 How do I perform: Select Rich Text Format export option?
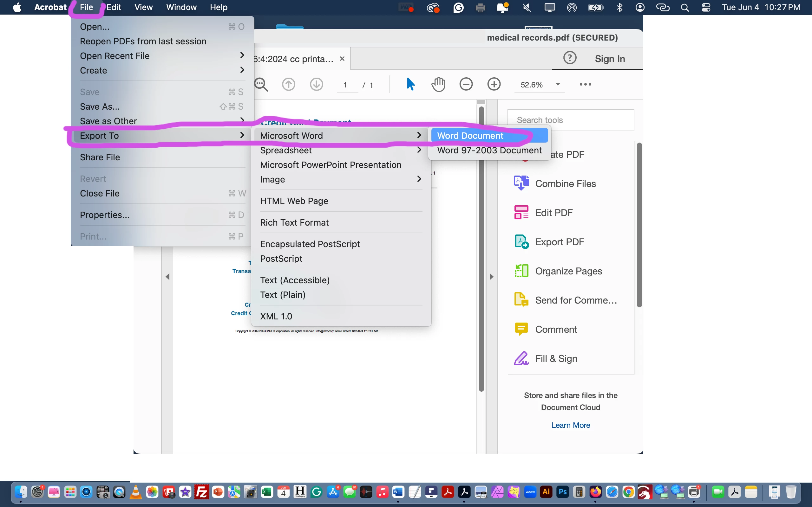coord(294,222)
